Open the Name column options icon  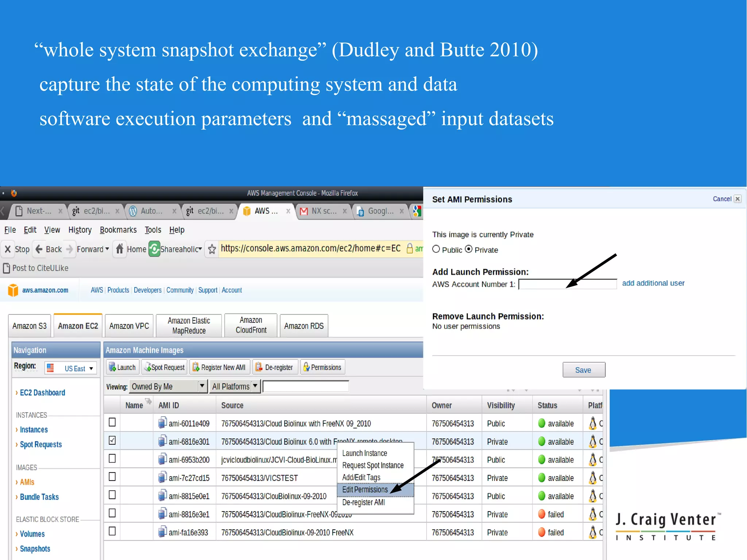point(148,401)
